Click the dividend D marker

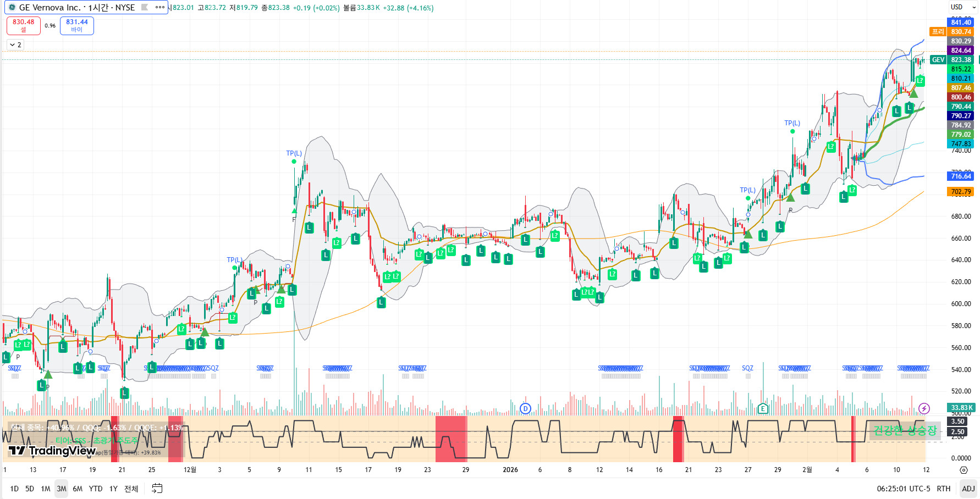click(526, 408)
